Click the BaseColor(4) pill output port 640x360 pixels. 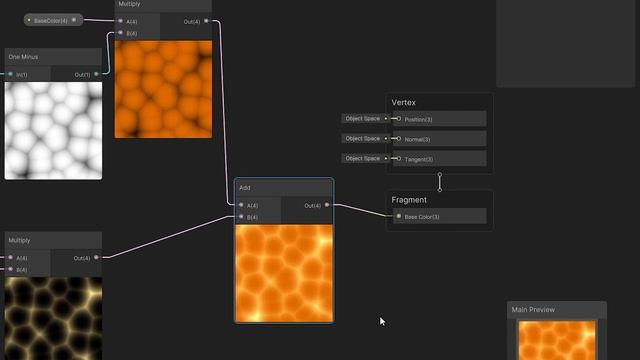point(74,20)
